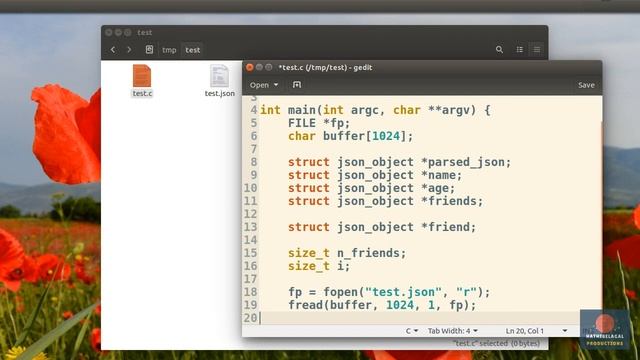The image size is (640, 360).
Task: Click the root location icon in Files path bar
Action: (x=149, y=49)
